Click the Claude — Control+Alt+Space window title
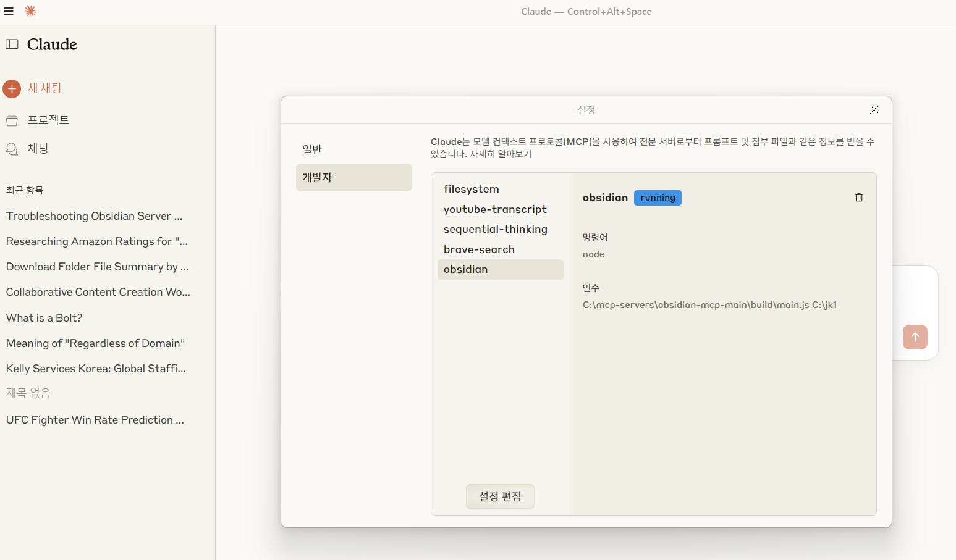The image size is (956, 560). coord(586,12)
